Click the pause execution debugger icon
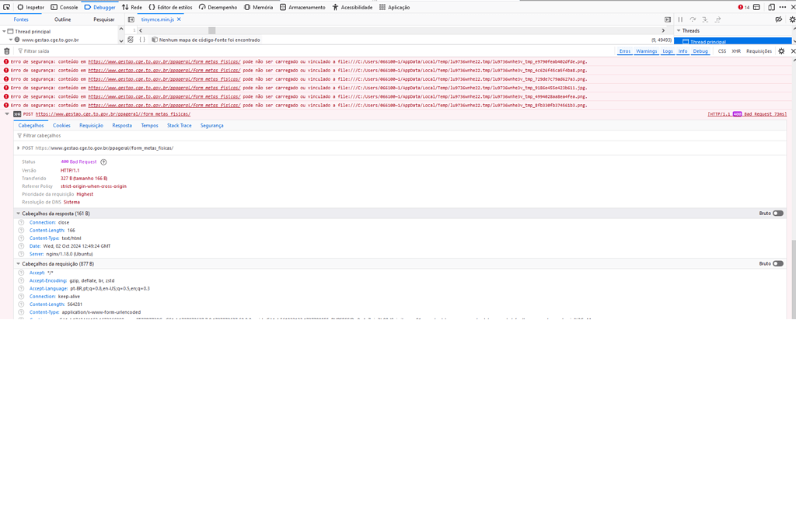796x532 pixels. click(680, 19)
